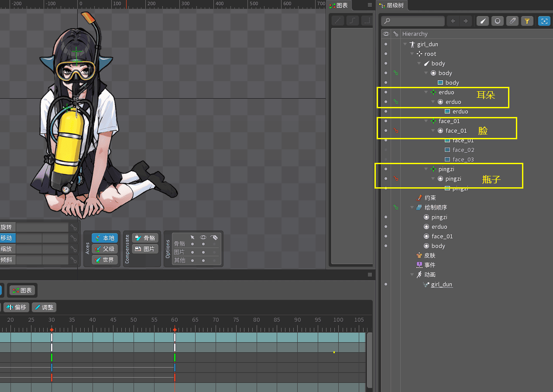Collapse the pingzi bone node arrow

point(426,169)
